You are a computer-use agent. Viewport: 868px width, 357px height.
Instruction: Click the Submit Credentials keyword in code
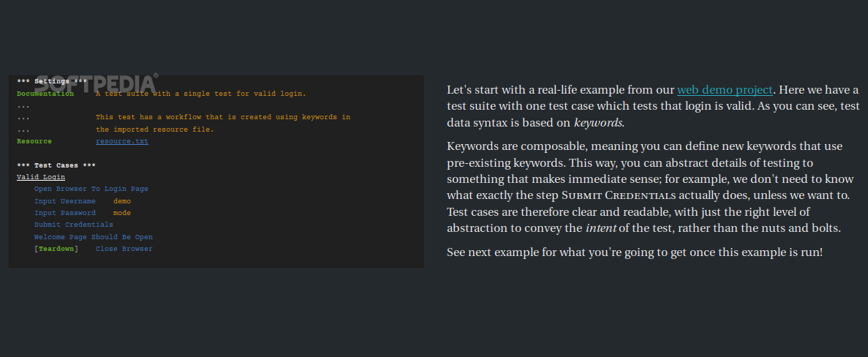pyautogui.click(x=74, y=225)
